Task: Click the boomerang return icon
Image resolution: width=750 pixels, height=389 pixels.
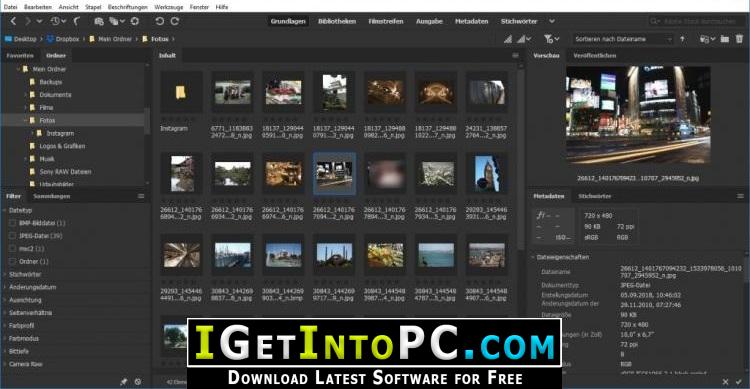Action: [77, 21]
